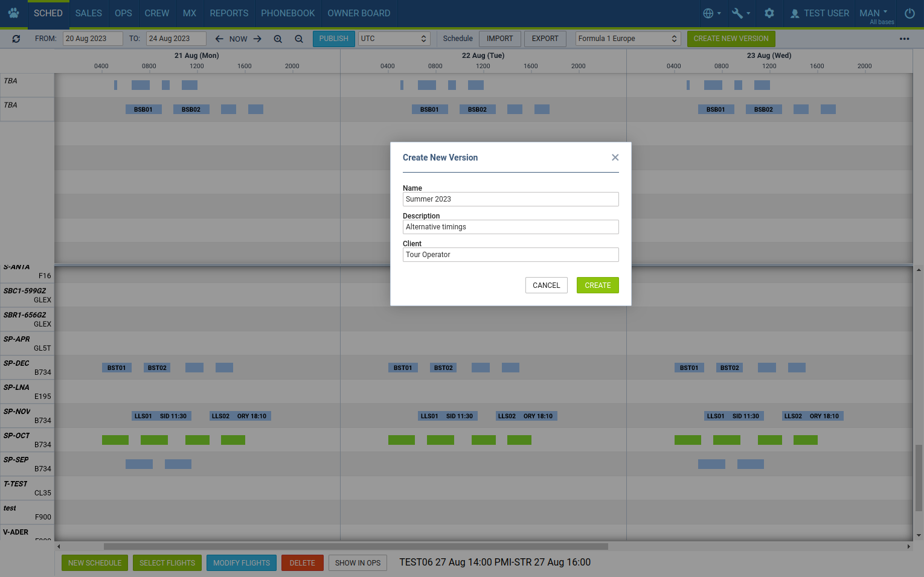924x577 pixels.
Task: Open the Formula 1 Europe version dropdown
Action: coord(627,39)
